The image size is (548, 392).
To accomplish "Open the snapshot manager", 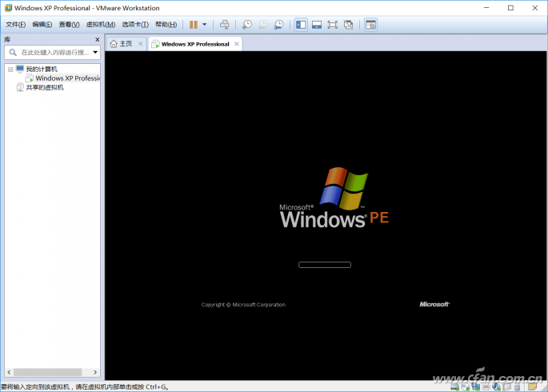I will pyautogui.click(x=278, y=25).
